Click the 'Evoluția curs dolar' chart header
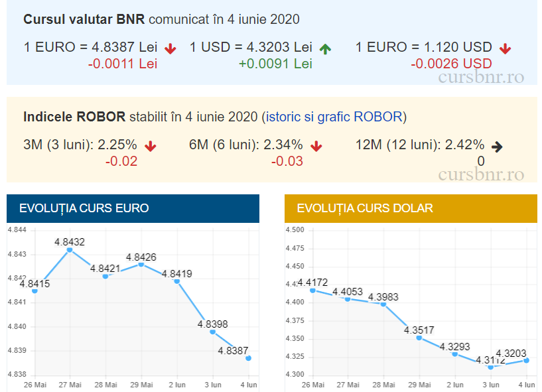The width and height of the screenshot is (542, 392). 411,208
